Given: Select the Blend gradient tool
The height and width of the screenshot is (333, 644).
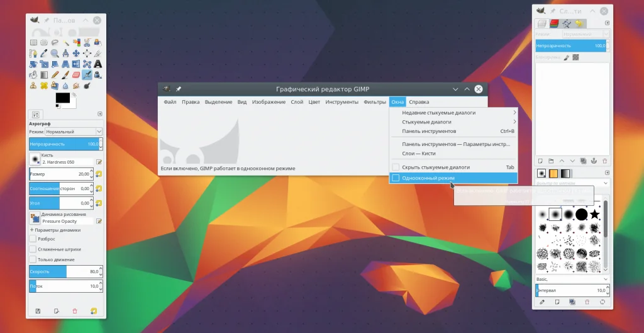Looking at the screenshot, I should [44, 75].
